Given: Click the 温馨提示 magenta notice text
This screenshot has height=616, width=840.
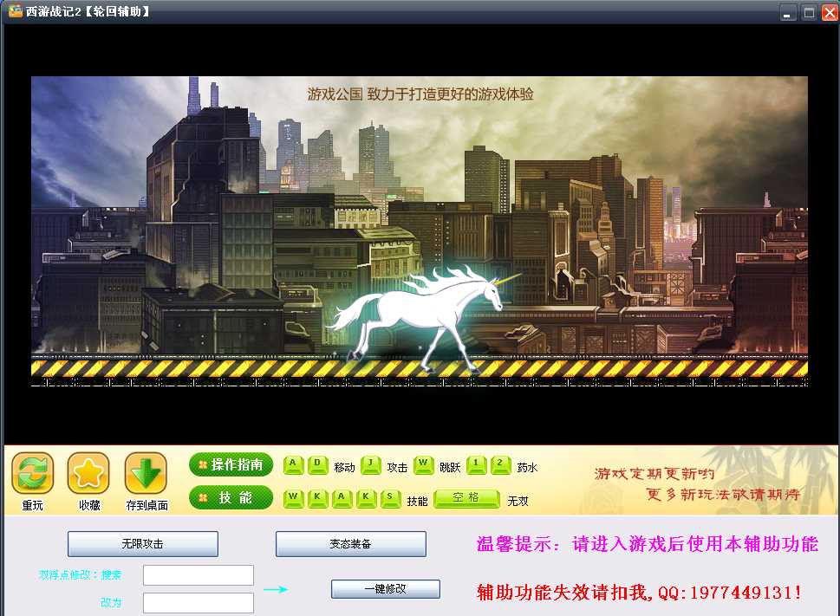Looking at the screenshot, I should click(x=648, y=544).
